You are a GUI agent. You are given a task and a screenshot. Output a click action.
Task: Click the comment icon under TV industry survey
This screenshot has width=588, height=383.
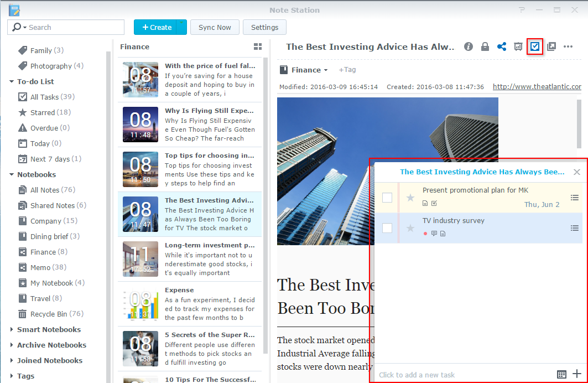pyautogui.click(x=434, y=234)
